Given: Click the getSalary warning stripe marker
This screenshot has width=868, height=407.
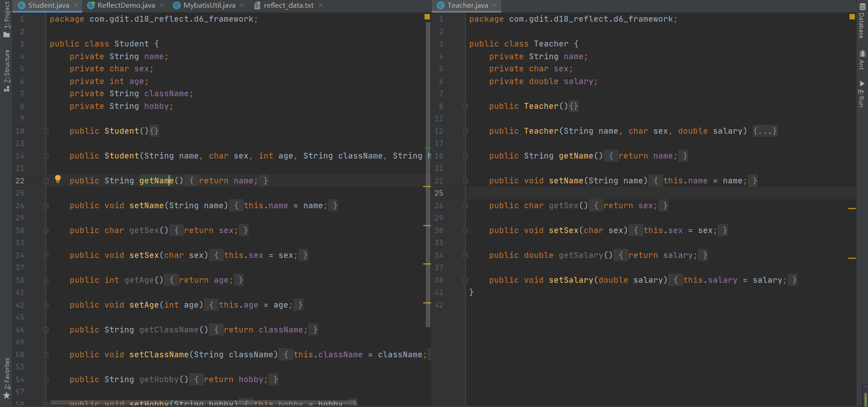Looking at the screenshot, I should 852,258.
